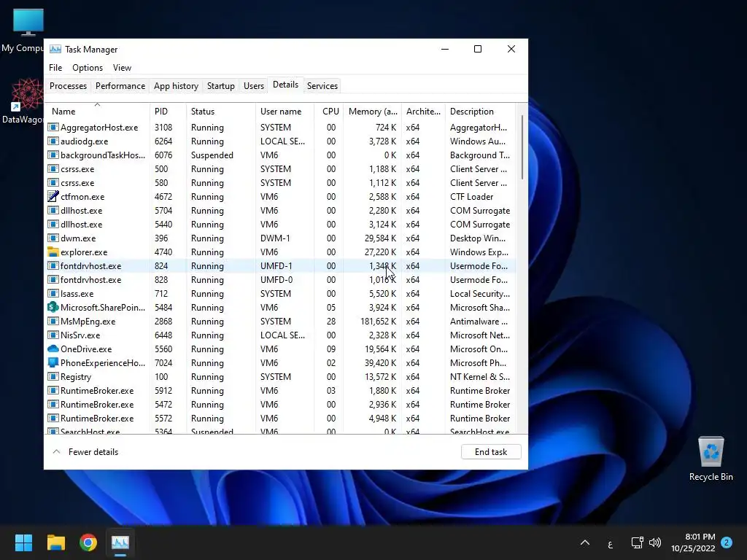Open File Explorer from the taskbar
Image resolution: width=747 pixels, height=560 pixels.
(x=55, y=542)
